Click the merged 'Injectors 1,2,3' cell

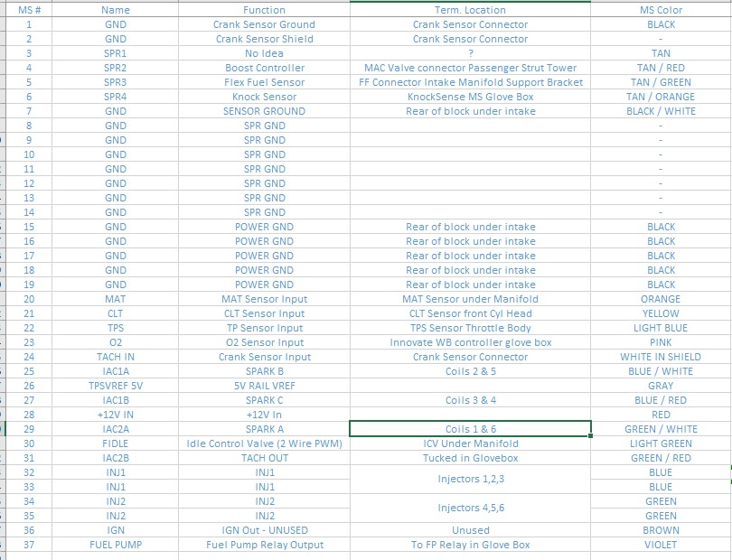pos(470,480)
